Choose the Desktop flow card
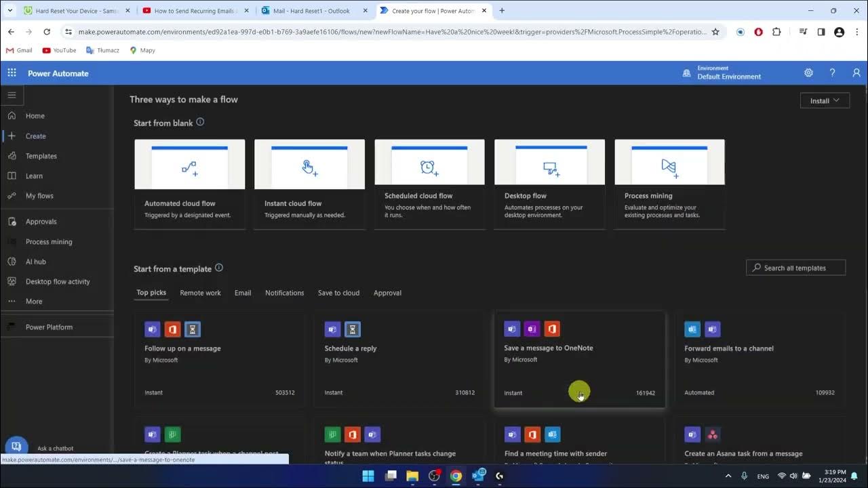 (x=549, y=184)
